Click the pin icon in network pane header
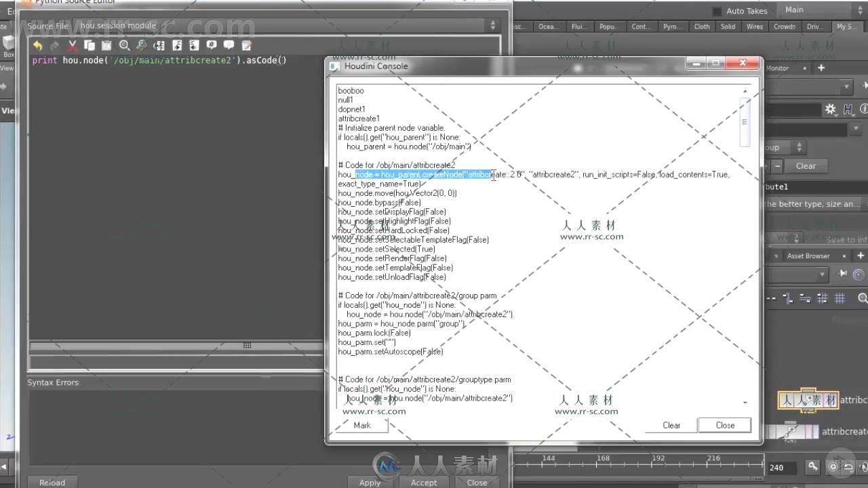This screenshot has width=868, height=488. (x=843, y=274)
